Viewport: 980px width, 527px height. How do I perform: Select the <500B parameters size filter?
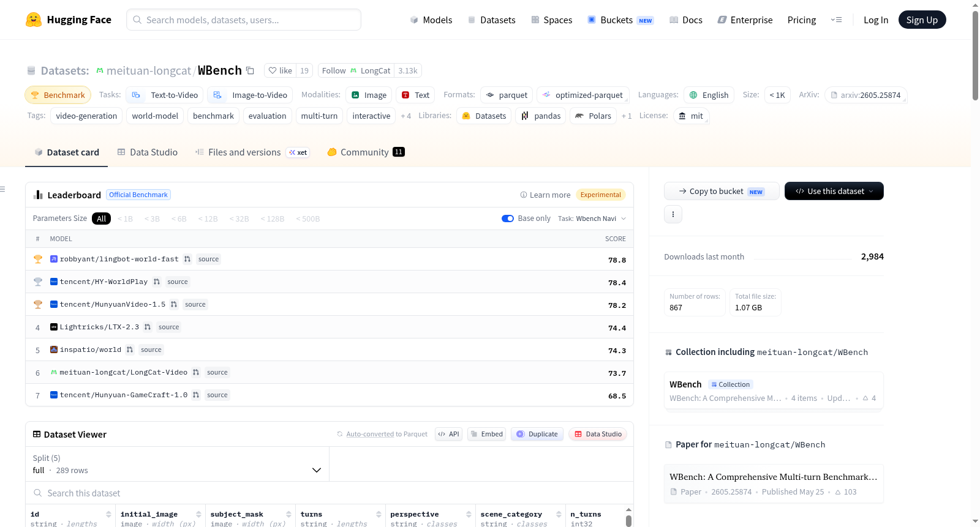point(307,219)
